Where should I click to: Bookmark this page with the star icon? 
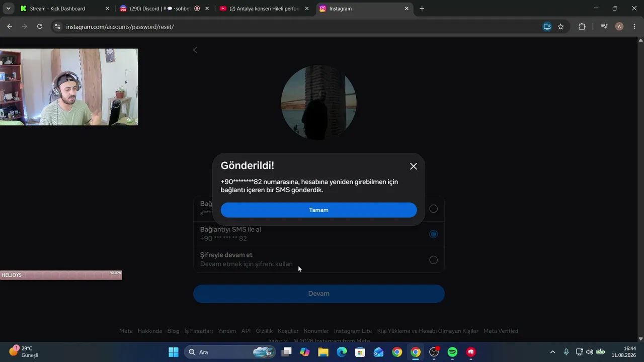point(561,27)
